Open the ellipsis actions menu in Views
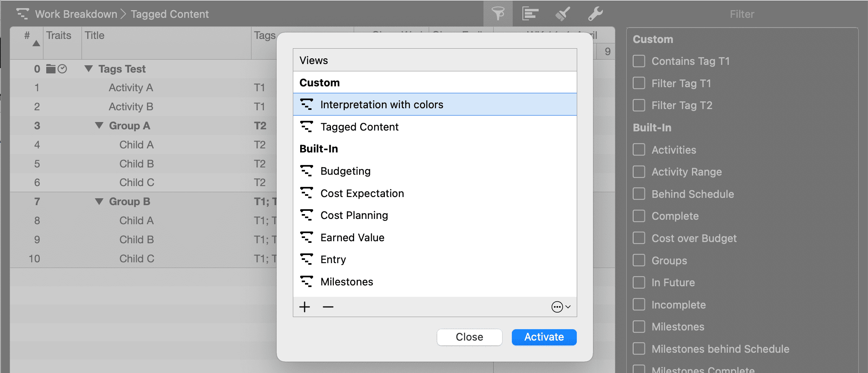Viewport: 868px width, 373px height. tap(561, 307)
